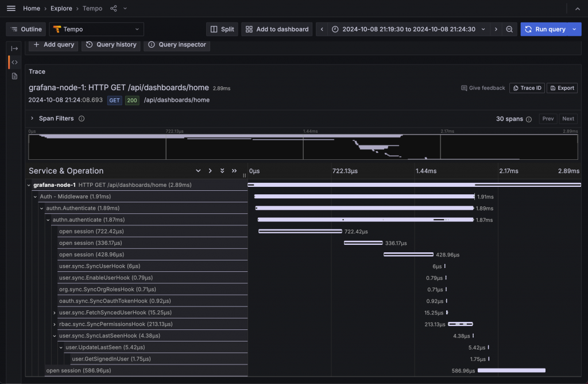This screenshot has width=588, height=384.
Task: Click Give feedback link
Action: (x=483, y=88)
